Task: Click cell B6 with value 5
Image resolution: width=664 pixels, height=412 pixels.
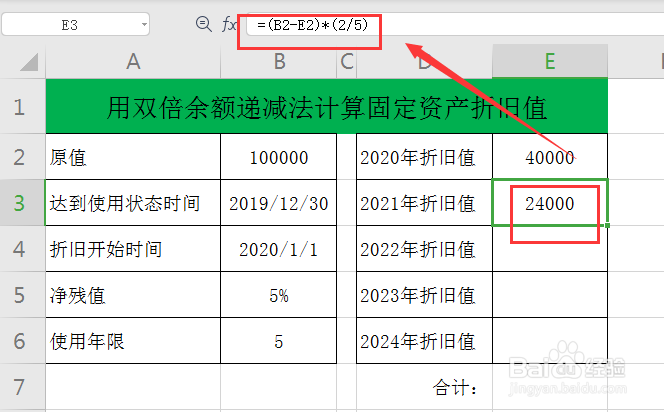Action: click(x=279, y=341)
